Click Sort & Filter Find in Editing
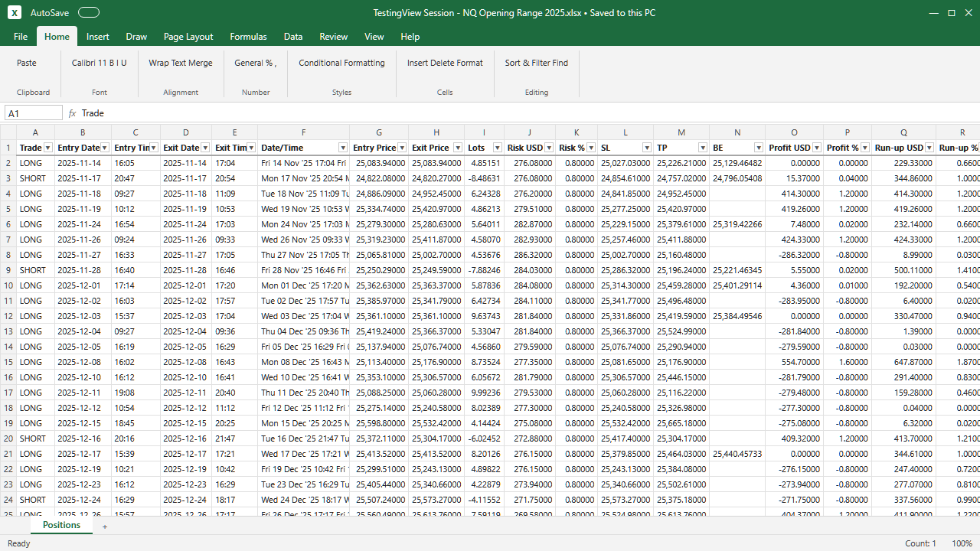 pyautogui.click(x=537, y=63)
